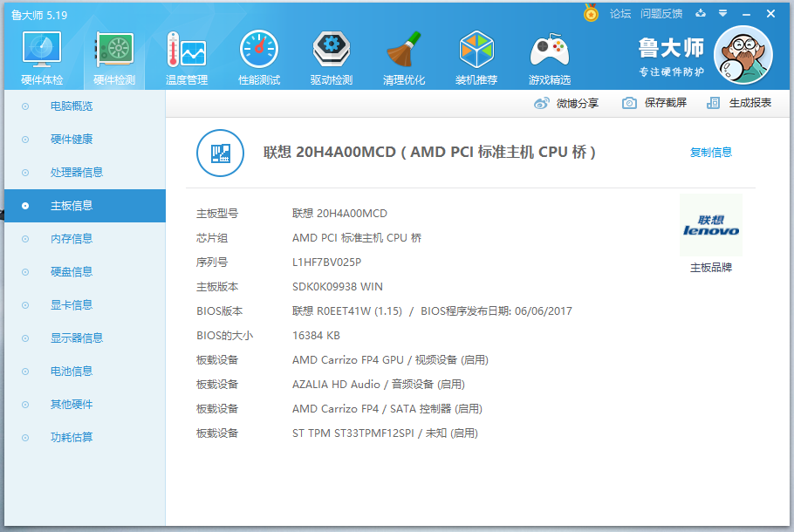Click ST TPM ST33TPMF12SPI device row
This screenshot has height=532, width=794.
(x=385, y=433)
